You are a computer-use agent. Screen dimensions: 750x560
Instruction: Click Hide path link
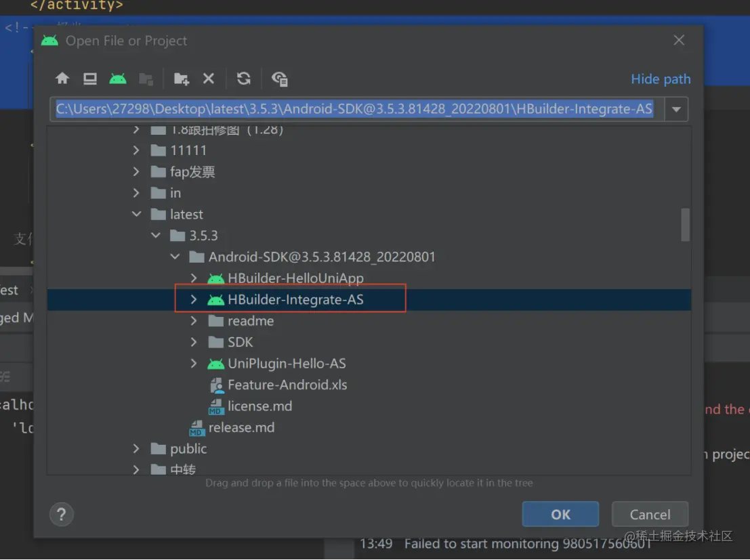point(661,79)
